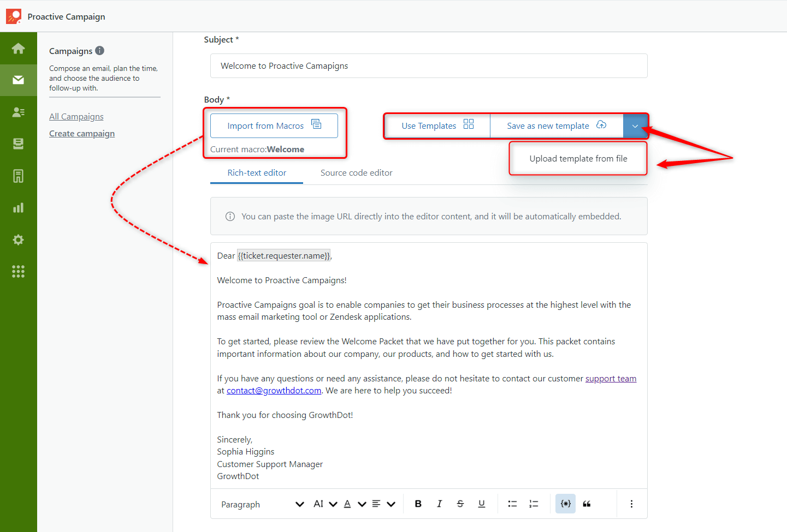Click the 'Welcome to Proactive Campaigns!' line
The width and height of the screenshot is (787, 532).
point(282,280)
